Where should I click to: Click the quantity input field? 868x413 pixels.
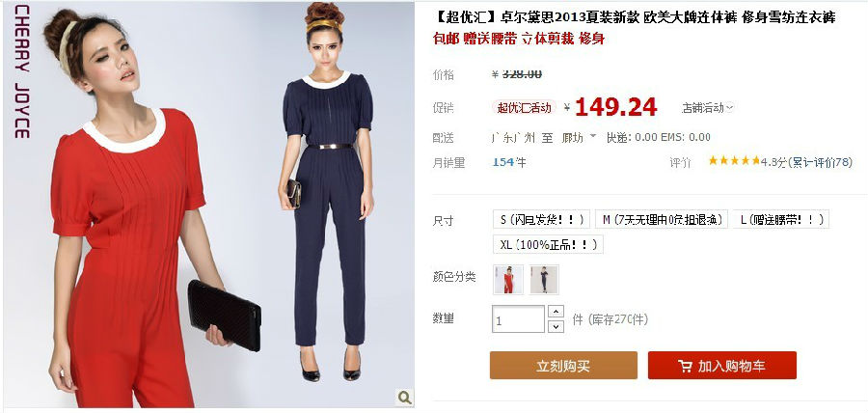tap(518, 319)
